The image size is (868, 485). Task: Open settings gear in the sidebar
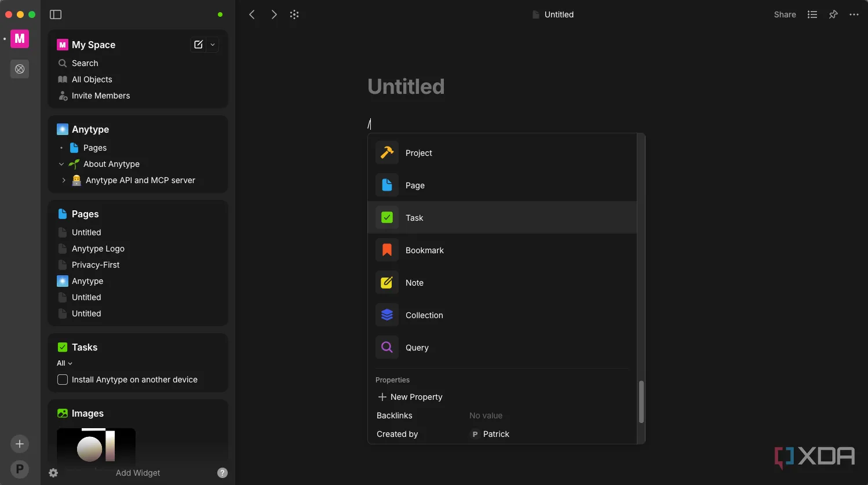click(x=53, y=473)
